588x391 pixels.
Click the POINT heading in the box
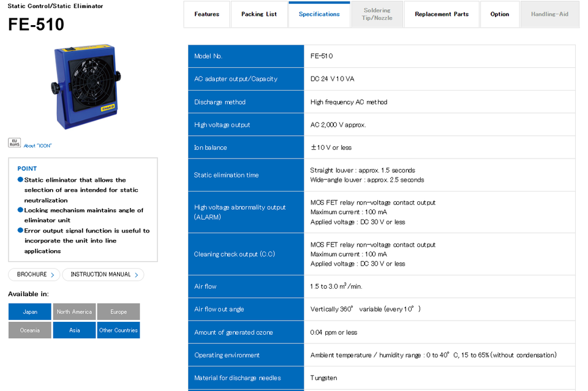tap(27, 168)
